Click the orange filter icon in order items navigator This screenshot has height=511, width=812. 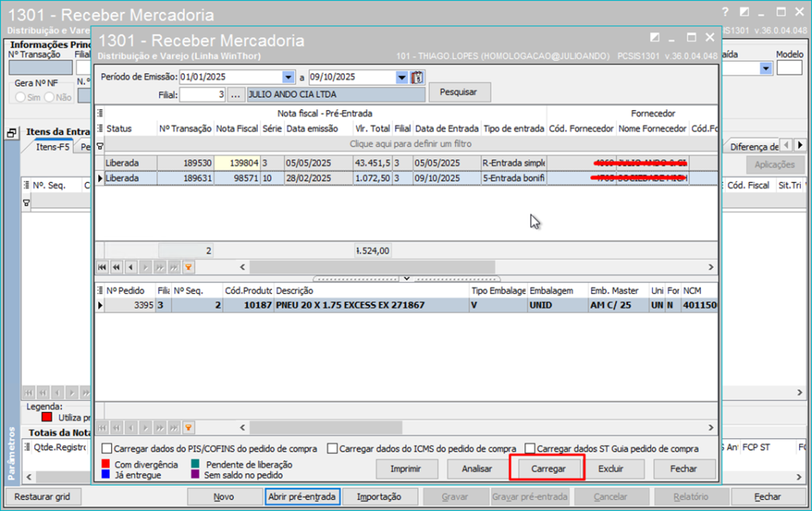tap(189, 427)
